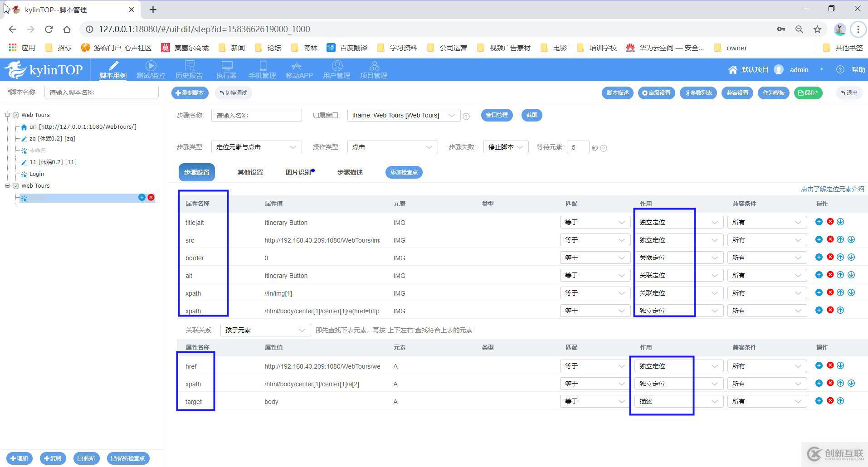Add a row after the href attribute row
The height and width of the screenshot is (467, 868).
(819, 365)
